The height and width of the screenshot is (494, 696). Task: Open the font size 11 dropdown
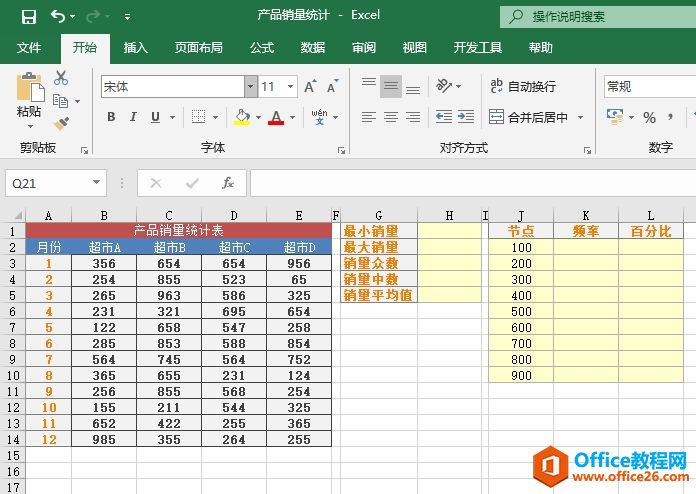[x=290, y=86]
